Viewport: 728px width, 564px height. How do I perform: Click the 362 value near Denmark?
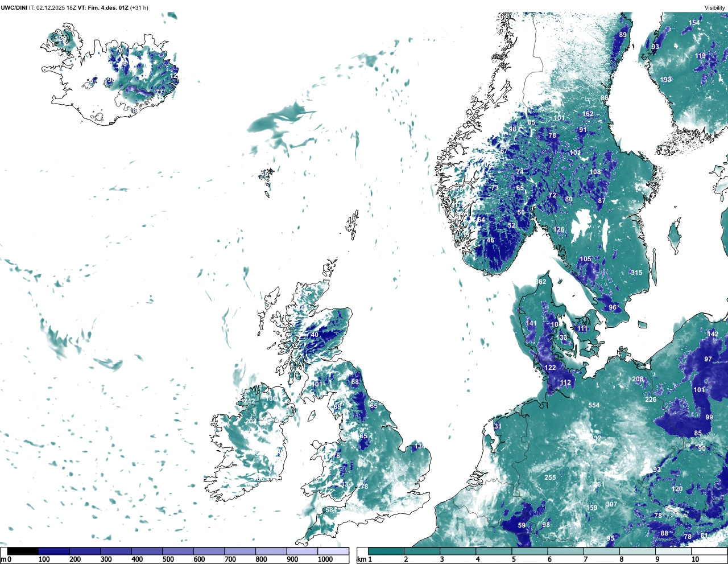(x=540, y=282)
